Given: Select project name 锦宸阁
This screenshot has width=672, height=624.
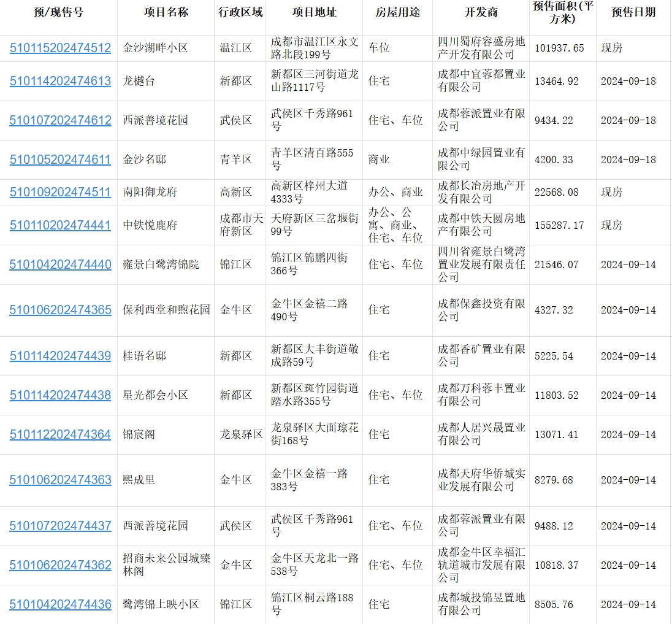Looking at the screenshot, I should pos(139,434).
